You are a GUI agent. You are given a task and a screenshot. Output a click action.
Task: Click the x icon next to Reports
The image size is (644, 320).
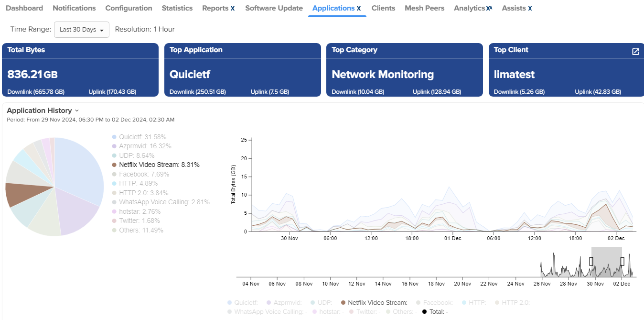[233, 8]
